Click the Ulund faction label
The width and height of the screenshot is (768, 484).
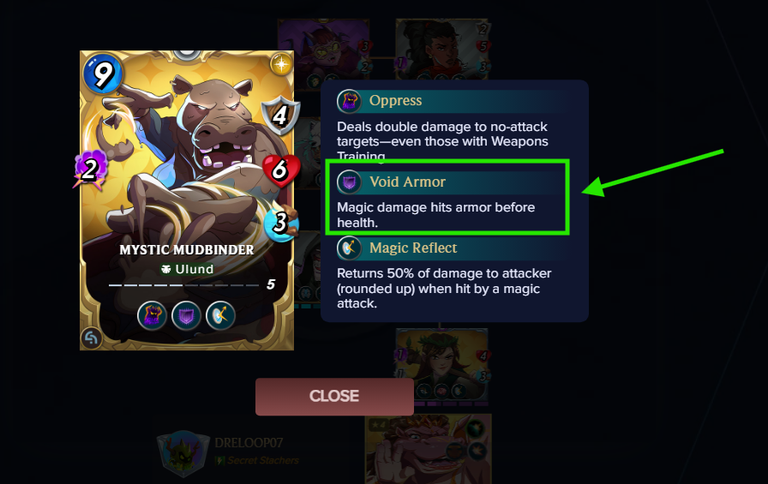tap(187, 269)
